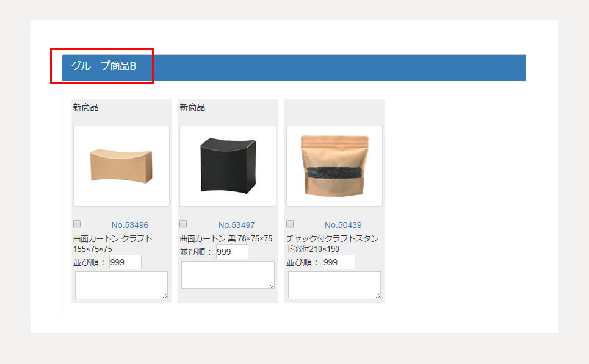Click the text area under No.53497
Screen dimensions: 589x364
228,275
